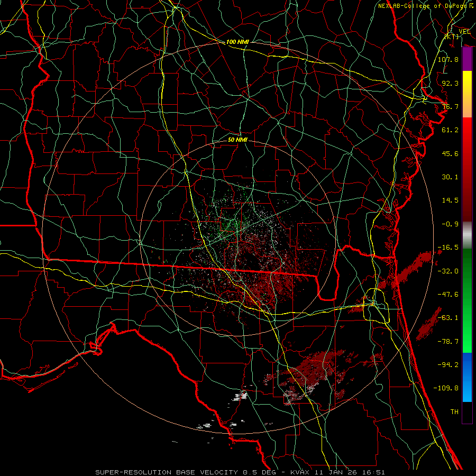Click the blue segment of the color bar
Screen dimensions: 476x476
[x=467, y=377]
